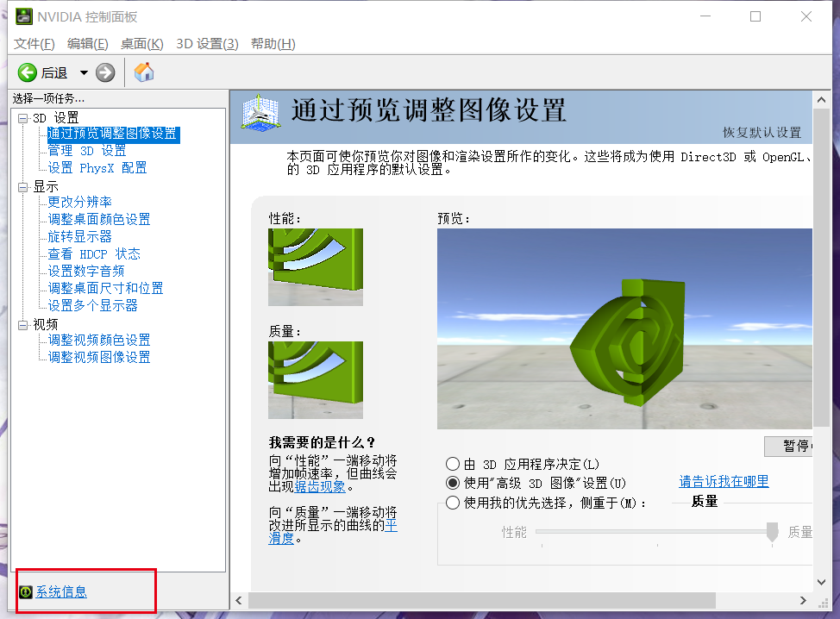Open 旋转显示器 page
This screenshot has width=840, height=619.
pos(80,236)
